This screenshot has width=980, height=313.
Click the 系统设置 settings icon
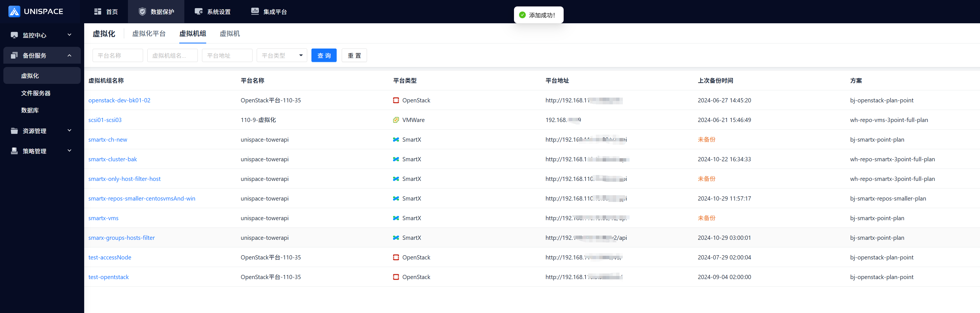199,12
